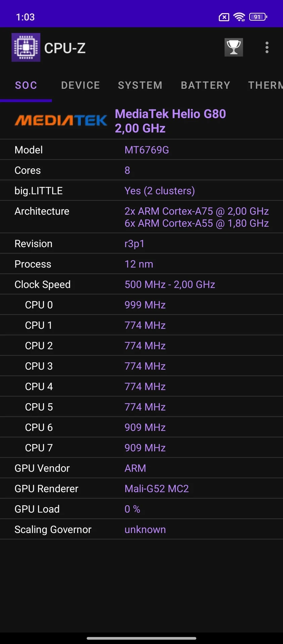Select the Model row showing MT6769G
Image resolution: width=283 pixels, height=644 pixels.
click(141, 150)
